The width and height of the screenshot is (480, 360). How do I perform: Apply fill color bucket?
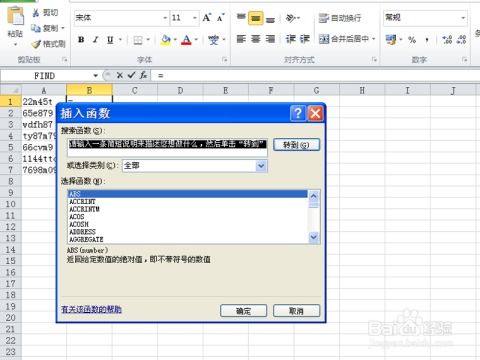click(166, 40)
